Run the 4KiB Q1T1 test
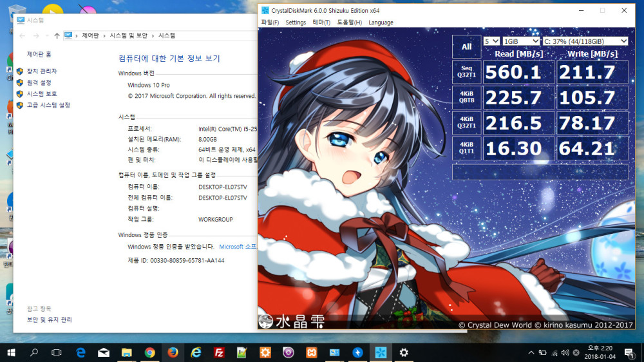 click(466, 148)
